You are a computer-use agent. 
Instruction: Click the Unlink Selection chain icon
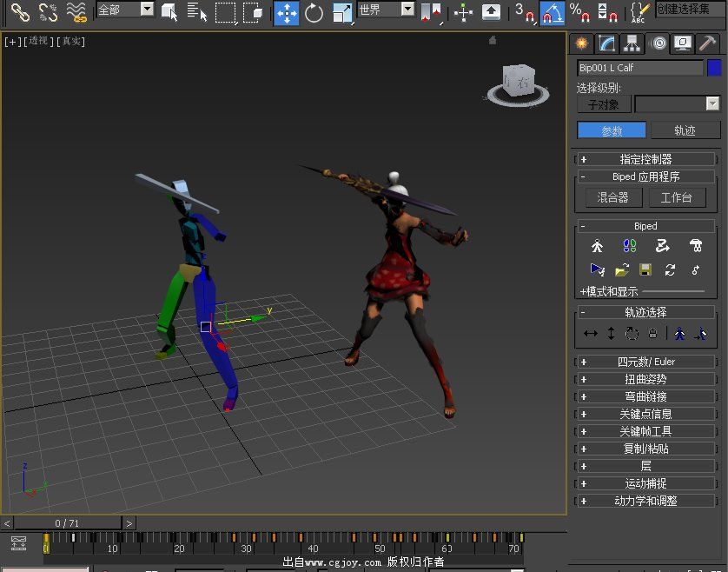coord(48,12)
